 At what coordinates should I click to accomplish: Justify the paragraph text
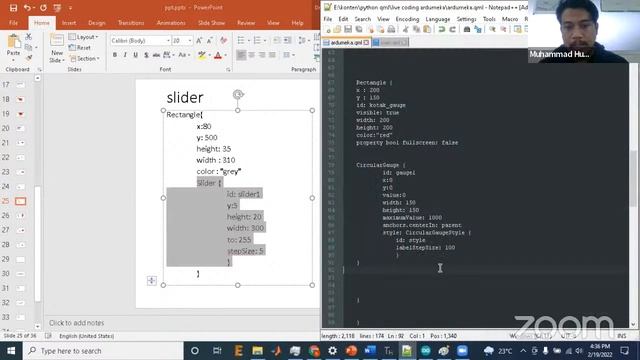272,55
